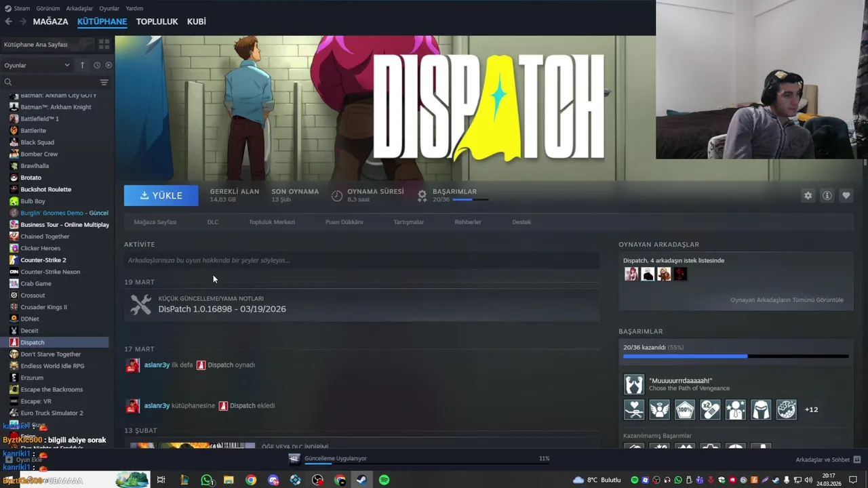Click the sort-ascending arrow icon in library filter row
868x488 pixels.
click(82, 65)
